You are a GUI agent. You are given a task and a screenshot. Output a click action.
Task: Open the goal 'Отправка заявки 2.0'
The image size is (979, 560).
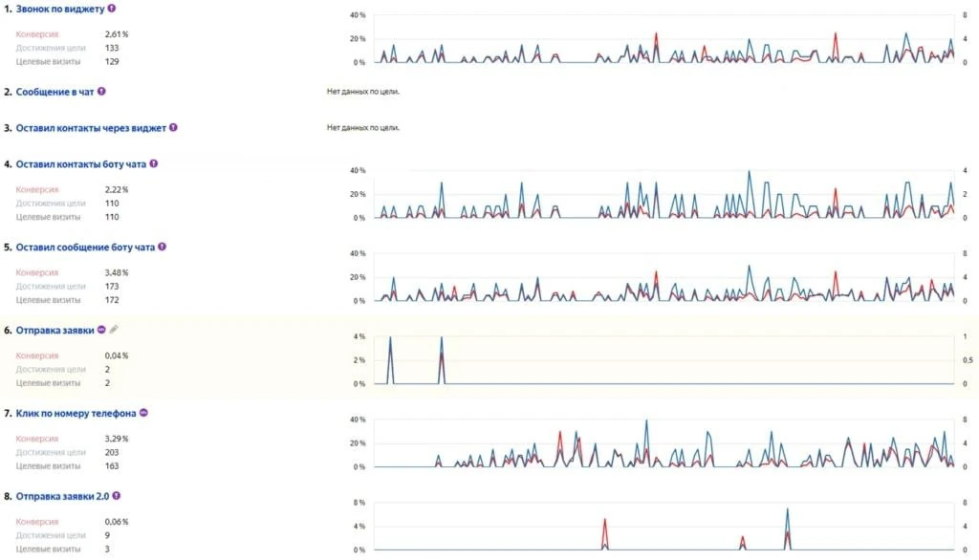click(x=62, y=496)
